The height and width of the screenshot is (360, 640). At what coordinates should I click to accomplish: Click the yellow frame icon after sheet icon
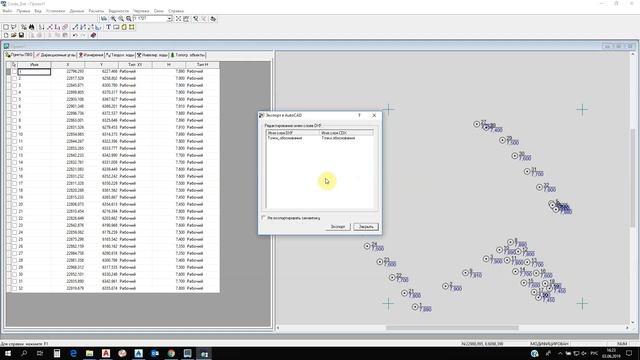[x=131, y=27]
